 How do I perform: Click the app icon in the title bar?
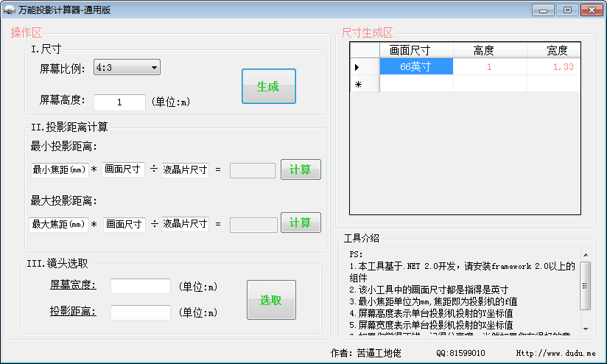[10, 10]
